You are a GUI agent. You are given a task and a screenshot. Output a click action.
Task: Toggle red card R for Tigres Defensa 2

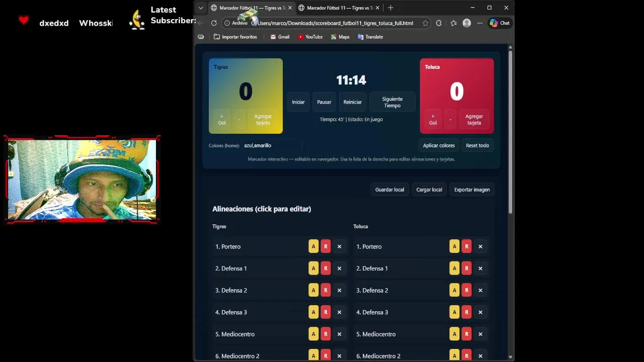pyautogui.click(x=326, y=290)
